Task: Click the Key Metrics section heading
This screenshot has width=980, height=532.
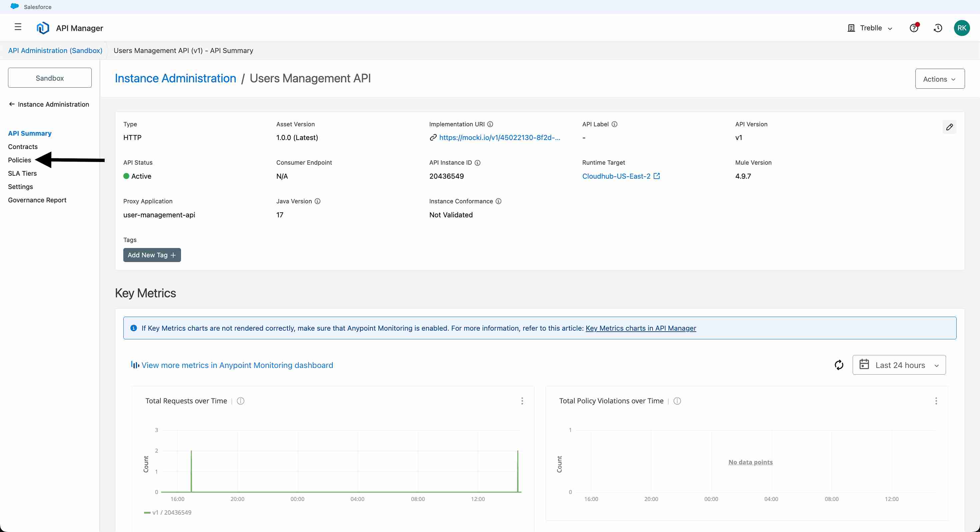Action: 145,293
